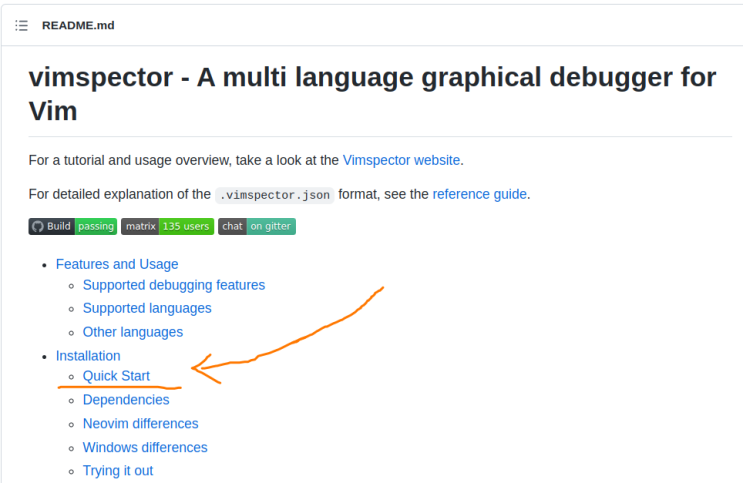
Task: Open the Vimspector website link
Action: 401,160
